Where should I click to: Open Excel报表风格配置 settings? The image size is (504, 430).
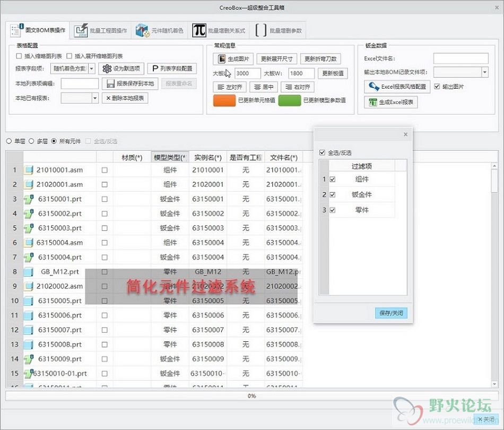click(397, 87)
